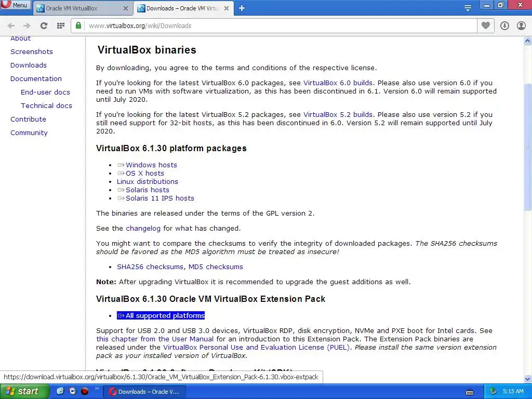The image size is (532, 399).
Task: Download the All supported platforms extension pack
Action: click(161, 315)
